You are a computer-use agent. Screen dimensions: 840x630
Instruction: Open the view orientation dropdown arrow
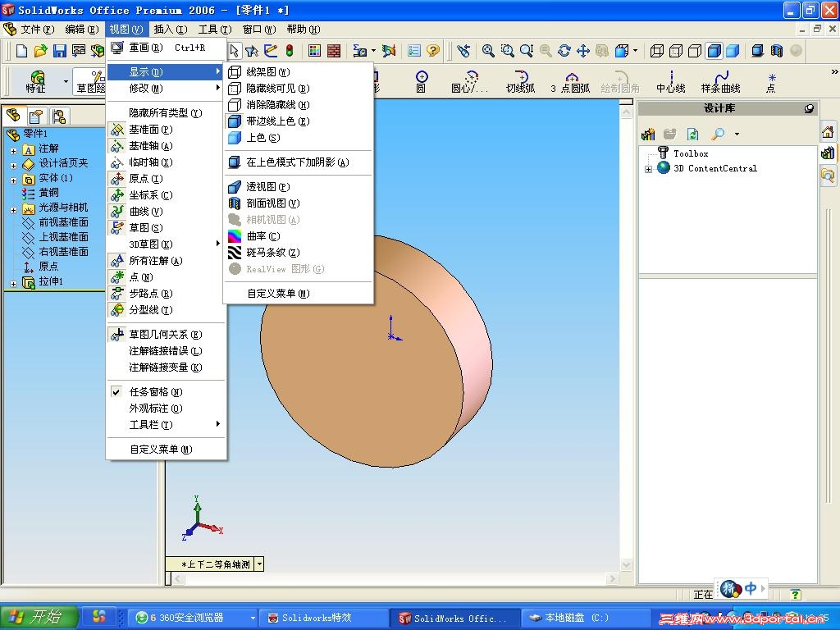click(259, 564)
